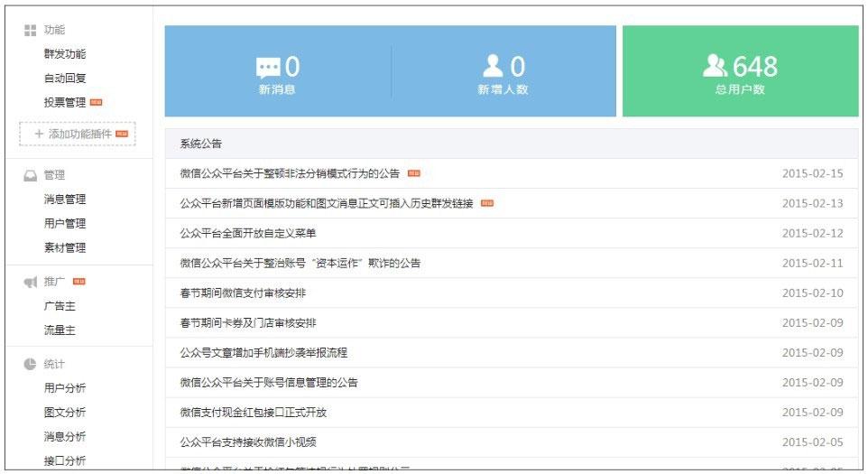Click the date 2015-02-10
The width and height of the screenshot is (868, 474).
(x=813, y=293)
